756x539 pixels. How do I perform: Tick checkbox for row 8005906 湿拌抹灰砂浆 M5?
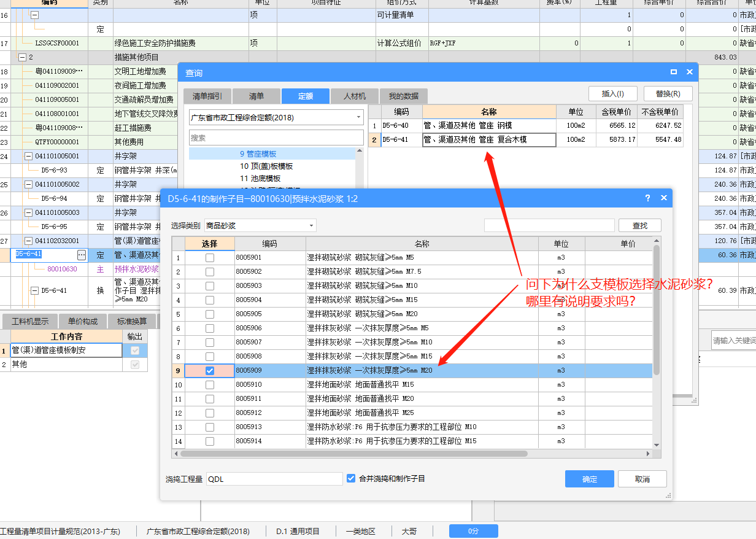click(210, 328)
